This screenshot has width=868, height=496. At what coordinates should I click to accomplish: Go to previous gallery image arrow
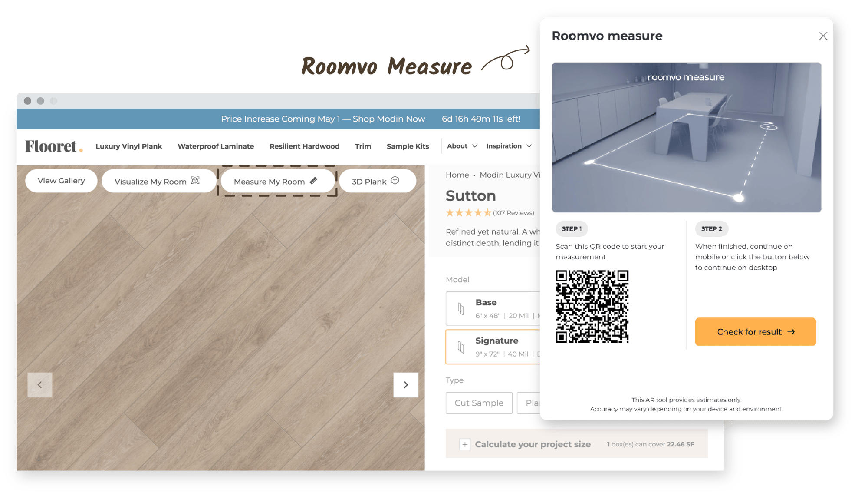(x=40, y=385)
